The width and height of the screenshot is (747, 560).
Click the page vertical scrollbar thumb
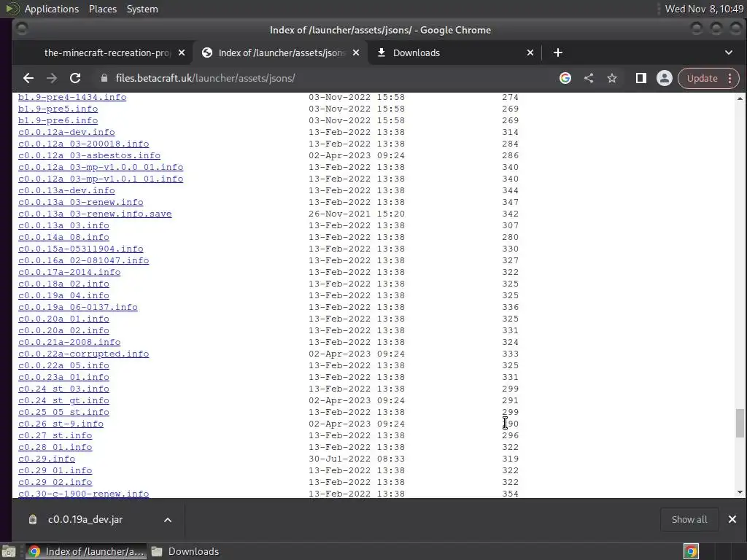[x=740, y=423]
